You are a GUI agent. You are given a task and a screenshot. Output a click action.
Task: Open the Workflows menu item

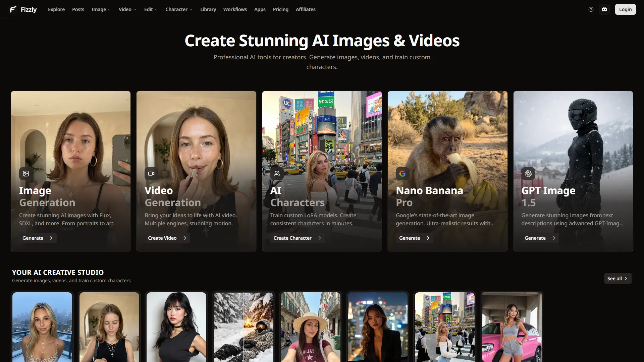pos(235,9)
